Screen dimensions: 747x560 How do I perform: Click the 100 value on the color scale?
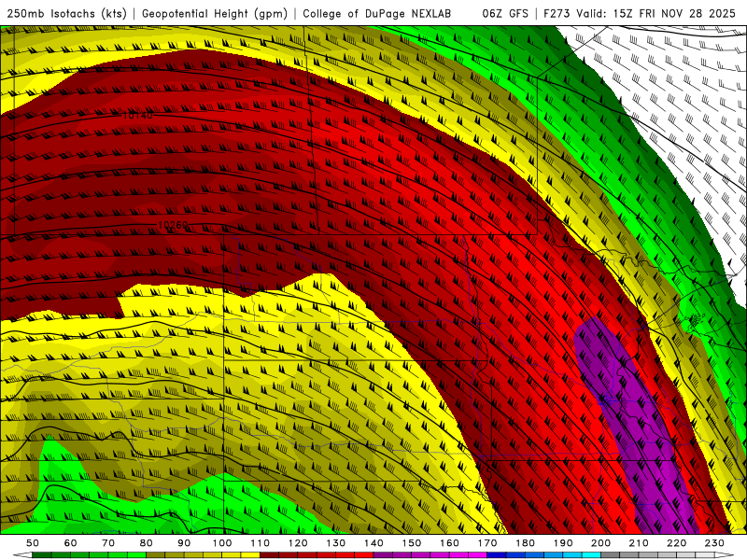pyautogui.click(x=222, y=543)
